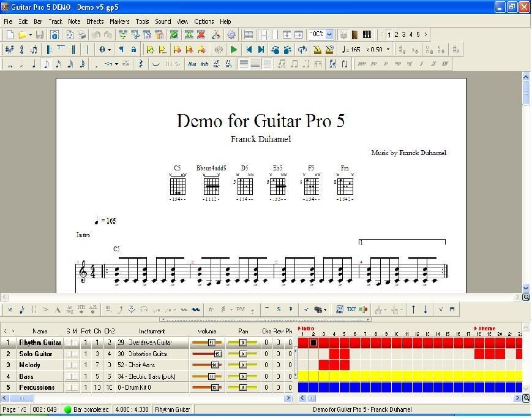The width and height of the screenshot is (532, 418).
Task: Toggle solo or mute box for Rhythm Guitar
Action: (72, 343)
